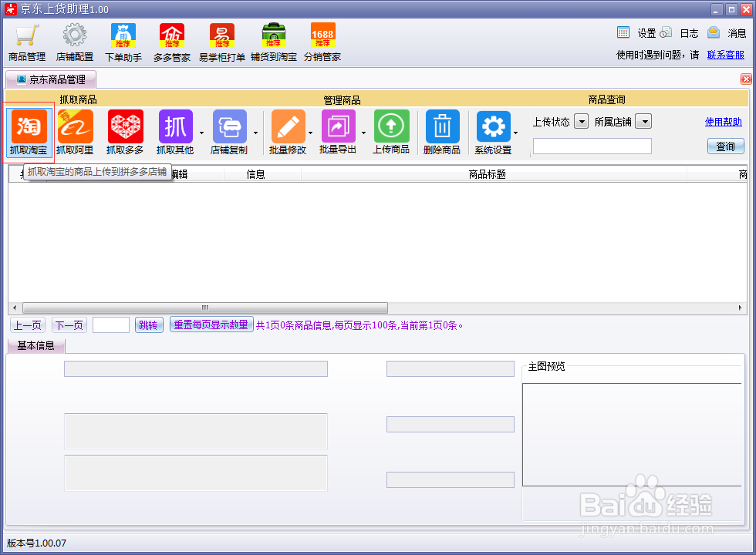Focus the page number jump field
Image resolution: width=756 pixels, height=555 pixels.
[111, 325]
